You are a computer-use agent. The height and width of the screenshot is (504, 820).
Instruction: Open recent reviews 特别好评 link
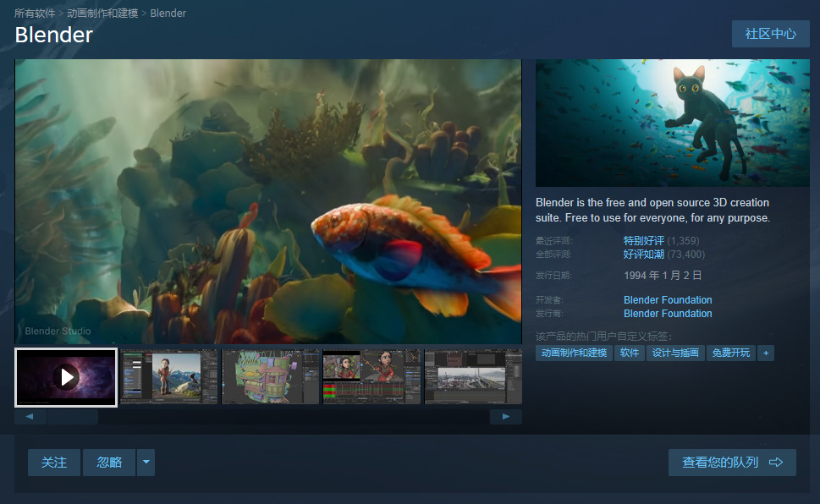click(644, 240)
